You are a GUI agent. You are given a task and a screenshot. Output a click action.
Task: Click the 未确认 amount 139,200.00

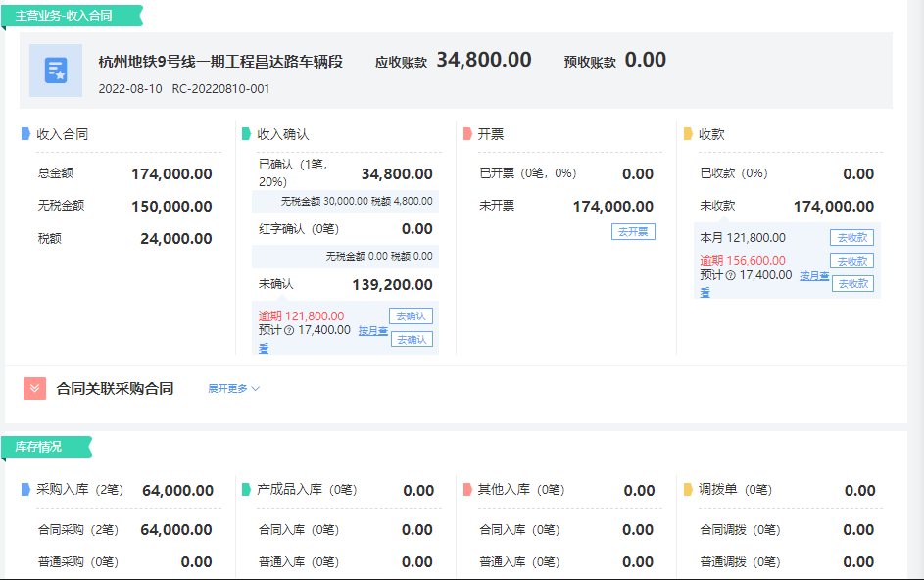coord(393,285)
